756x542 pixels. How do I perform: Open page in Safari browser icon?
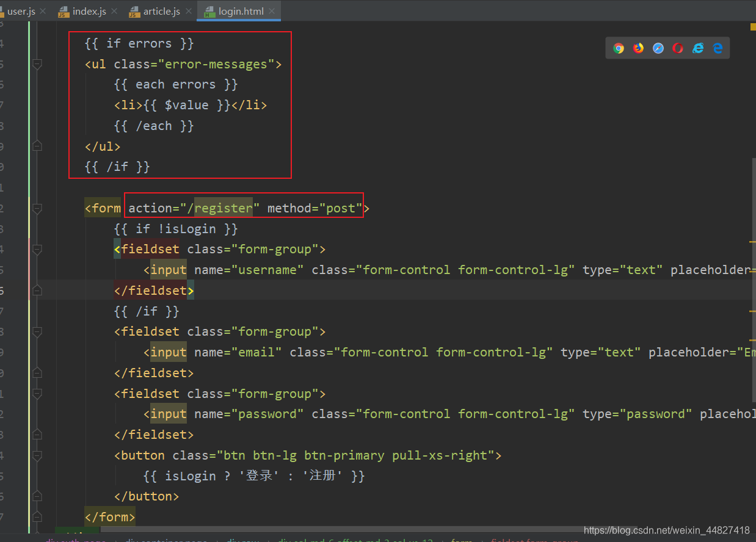658,48
